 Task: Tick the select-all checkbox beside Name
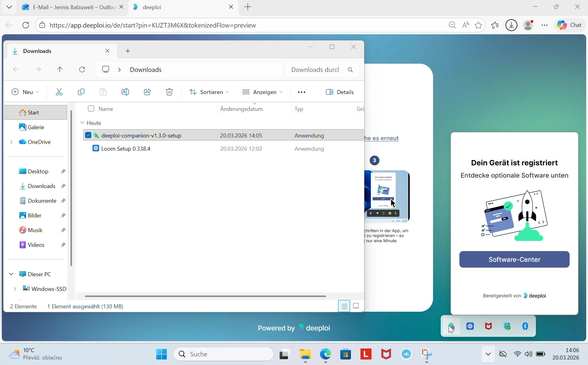[x=91, y=109]
